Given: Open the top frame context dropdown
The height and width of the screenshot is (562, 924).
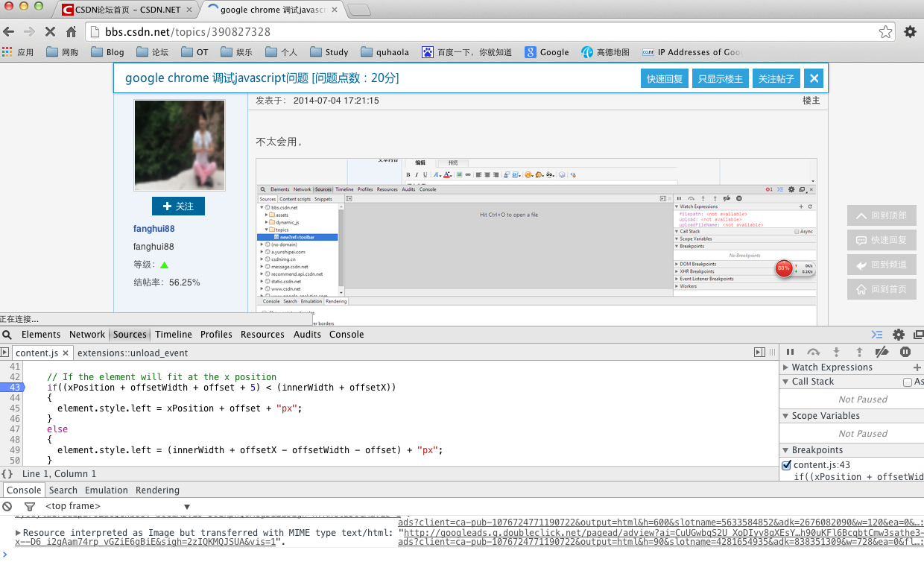Looking at the screenshot, I should 118,506.
